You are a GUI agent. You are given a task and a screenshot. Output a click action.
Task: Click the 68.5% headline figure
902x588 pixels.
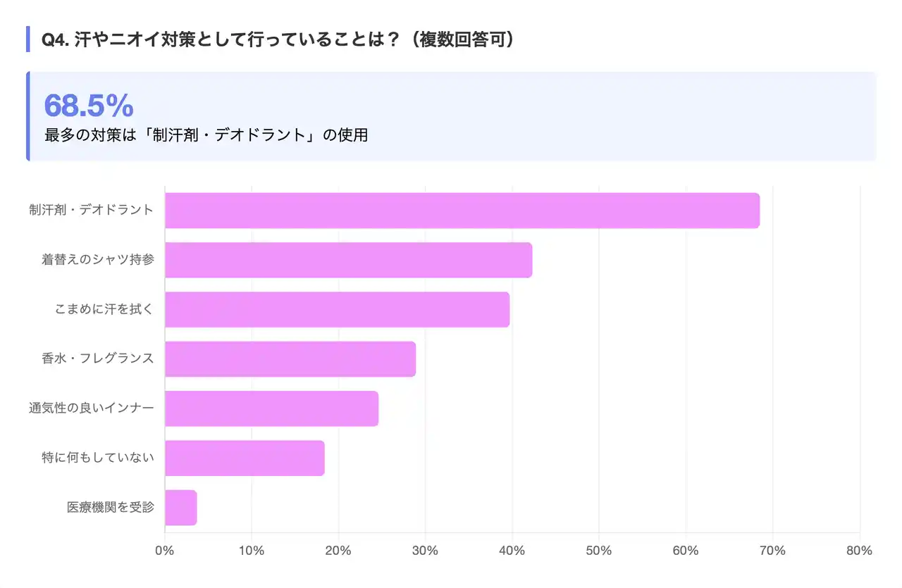(x=89, y=106)
